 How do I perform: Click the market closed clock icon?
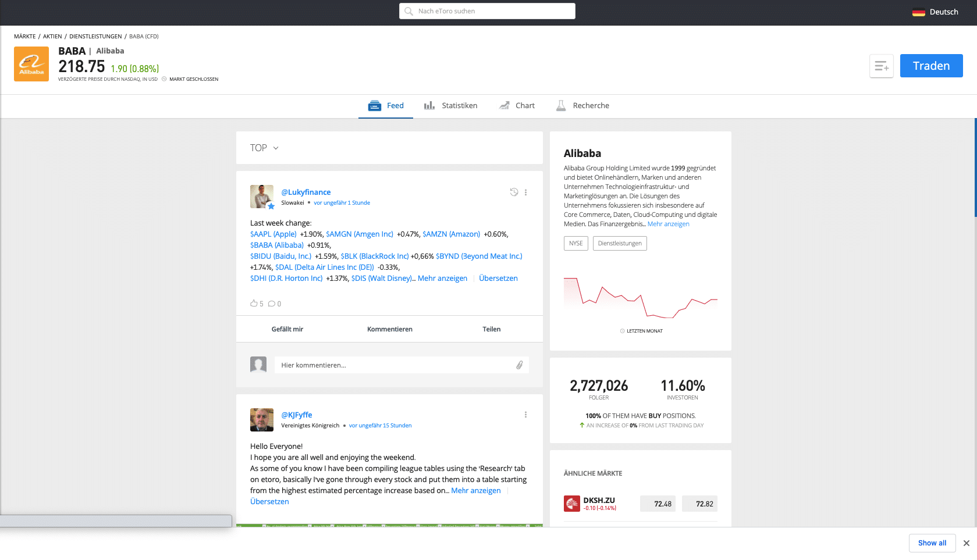pyautogui.click(x=164, y=79)
